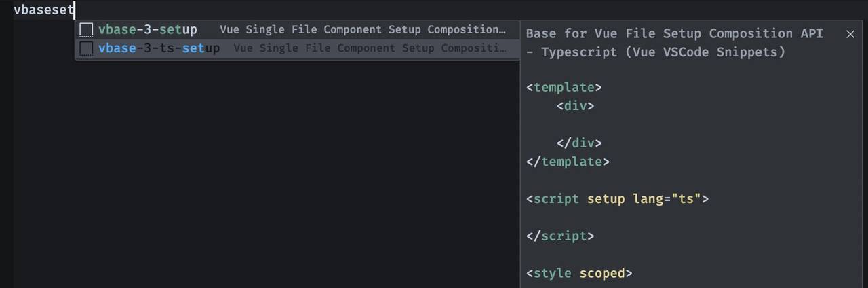868x288 pixels.
Task: Click the vbase-3-ts-setup description text
Action: point(369,48)
